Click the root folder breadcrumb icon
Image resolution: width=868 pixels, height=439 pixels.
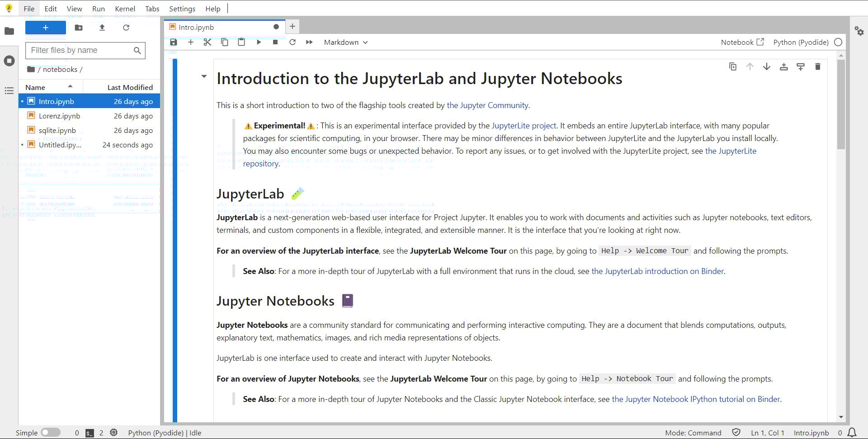pos(31,69)
